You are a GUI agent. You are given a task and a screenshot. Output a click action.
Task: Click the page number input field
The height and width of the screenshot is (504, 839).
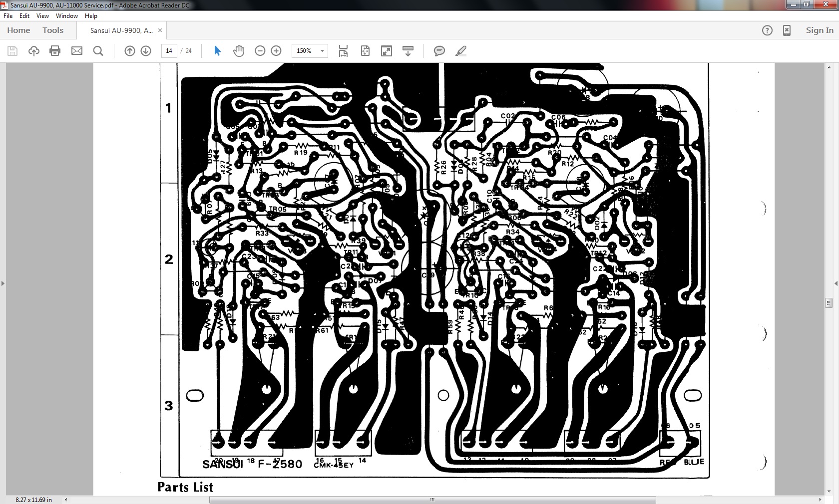169,51
